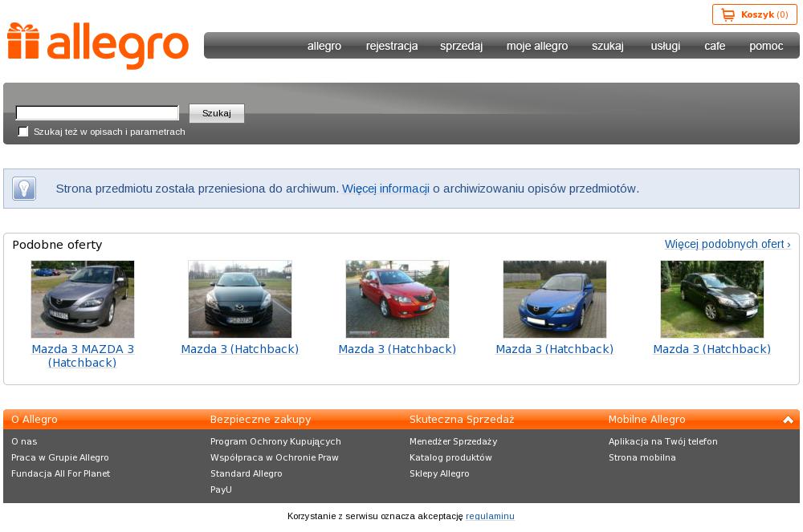
Task: Open the Mazda 3 MAZDA 3 (Hatchback) link
Action: [83, 356]
